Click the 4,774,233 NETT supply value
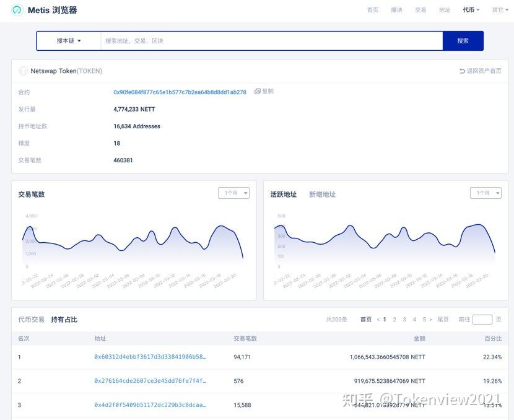The image size is (514, 420). [x=134, y=109]
